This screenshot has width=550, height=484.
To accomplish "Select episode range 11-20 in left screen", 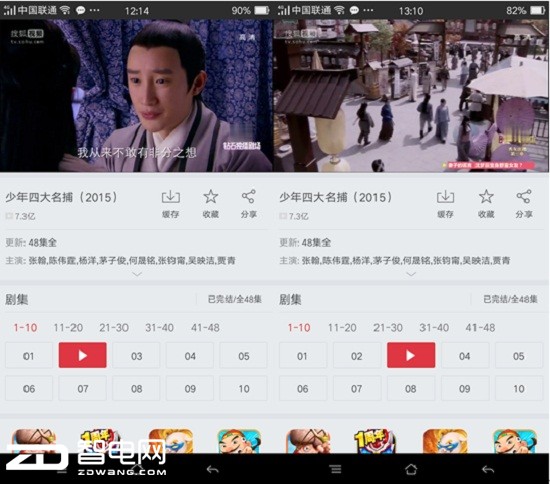I will click(68, 328).
